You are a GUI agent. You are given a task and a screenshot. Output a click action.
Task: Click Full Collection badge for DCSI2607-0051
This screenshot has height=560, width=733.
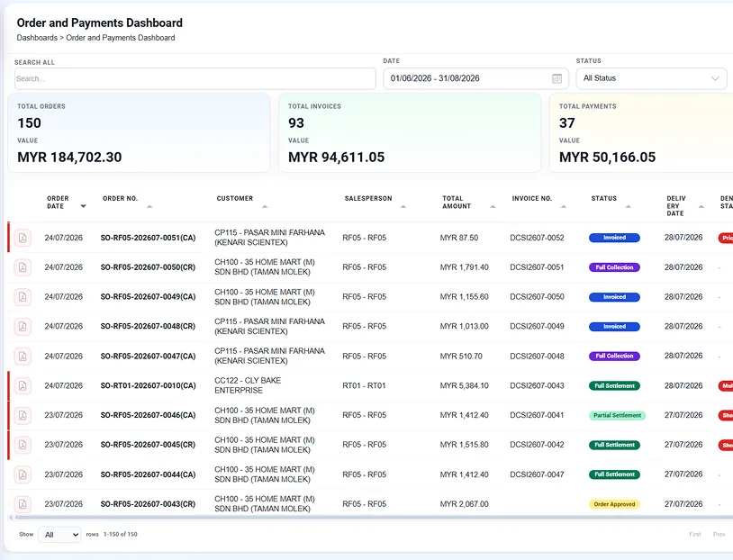(x=614, y=267)
